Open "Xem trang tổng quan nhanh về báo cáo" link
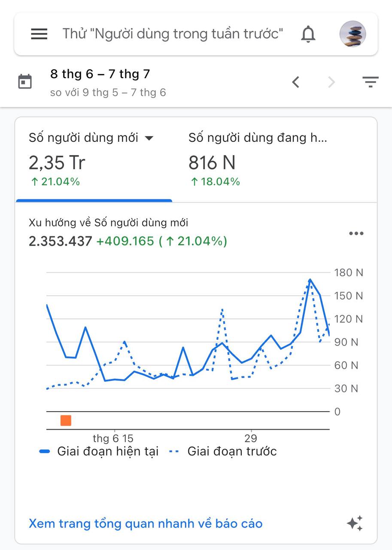The width and height of the screenshot is (392, 550). tap(146, 524)
